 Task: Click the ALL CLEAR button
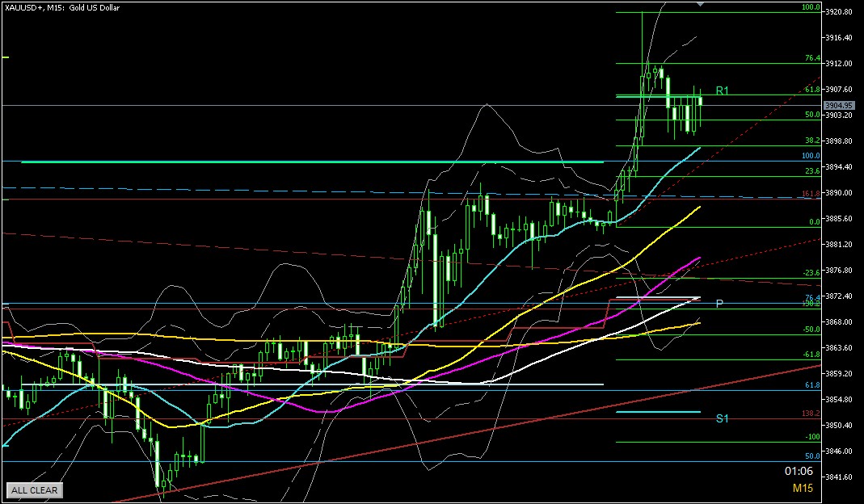pyautogui.click(x=34, y=490)
